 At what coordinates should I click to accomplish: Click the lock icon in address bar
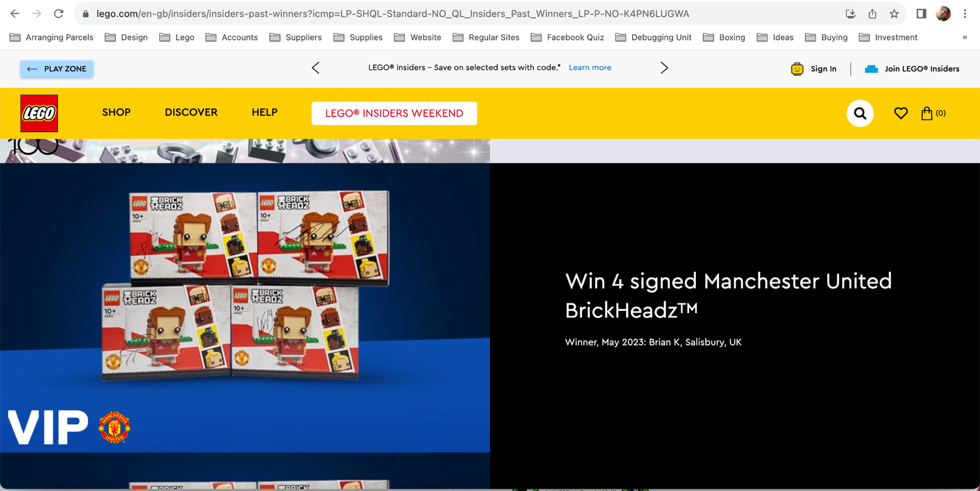[x=86, y=13]
